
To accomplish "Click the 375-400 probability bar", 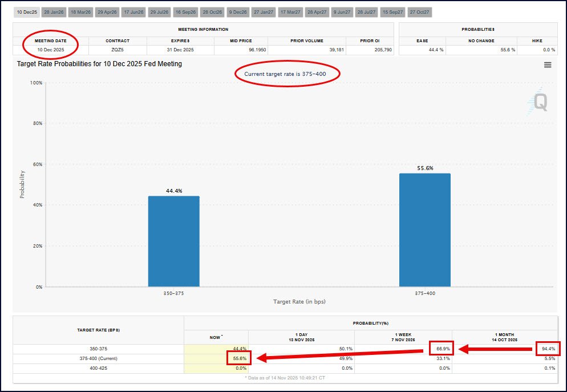I will pos(424,230).
